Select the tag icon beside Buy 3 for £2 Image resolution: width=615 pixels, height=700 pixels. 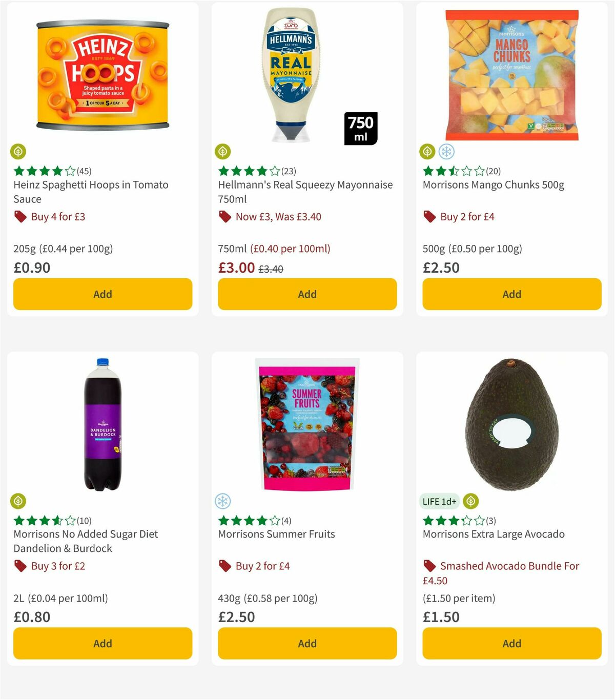[x=20, y=566]
